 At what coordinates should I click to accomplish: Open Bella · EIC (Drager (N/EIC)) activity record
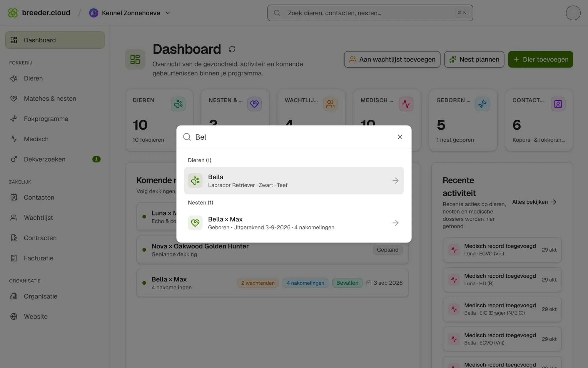(x=502, y=309)
